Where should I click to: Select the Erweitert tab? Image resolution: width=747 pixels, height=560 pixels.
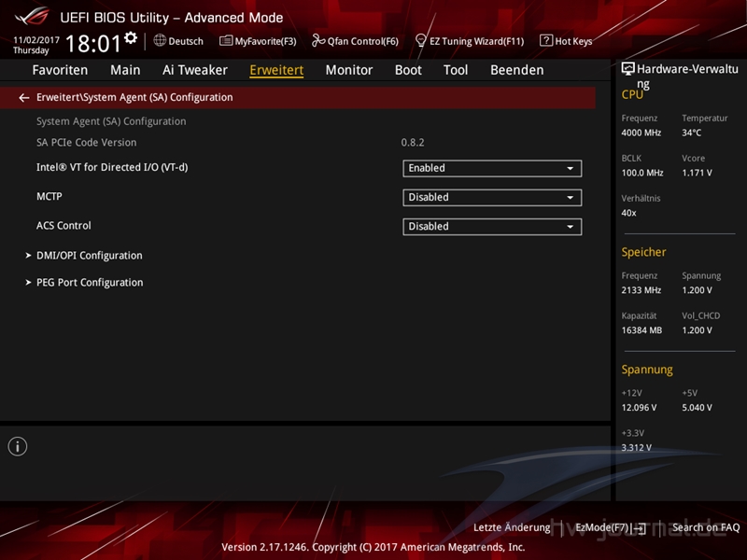(x=276, y=70)
